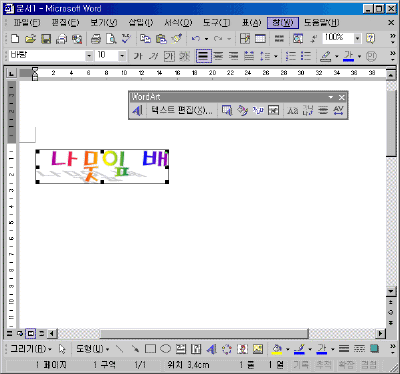Click the Print icon in standard toolbar
400x374 pixels.
pyautogui.click(x=96, y=39)
